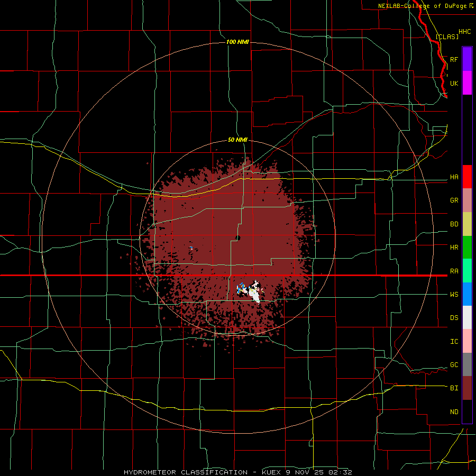Click the WS blue legend swatch
Screen dimensions: 476x476
(x=467, y=294)
